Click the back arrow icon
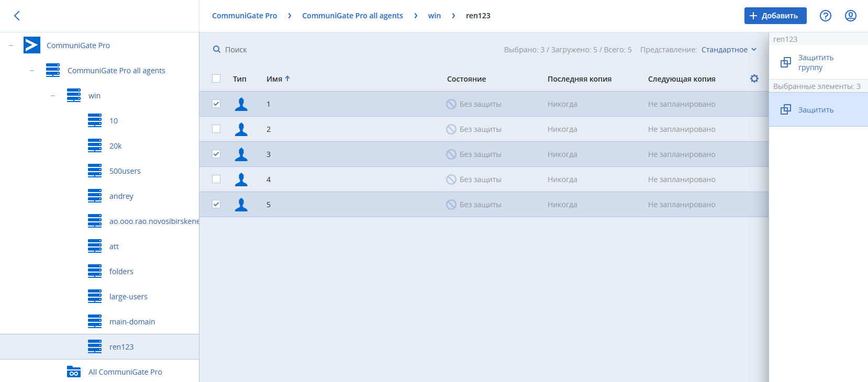This screenshot has width=868, height=382. pos(17,16)
